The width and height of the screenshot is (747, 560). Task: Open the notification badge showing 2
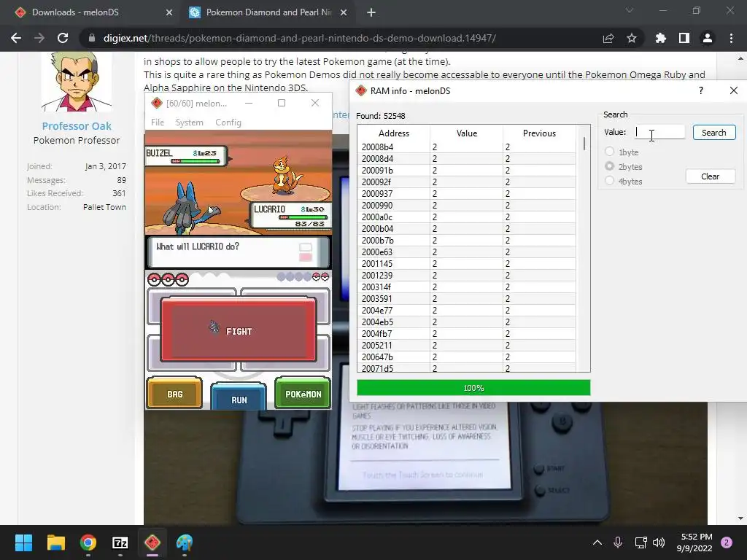[x=727, y=542]
